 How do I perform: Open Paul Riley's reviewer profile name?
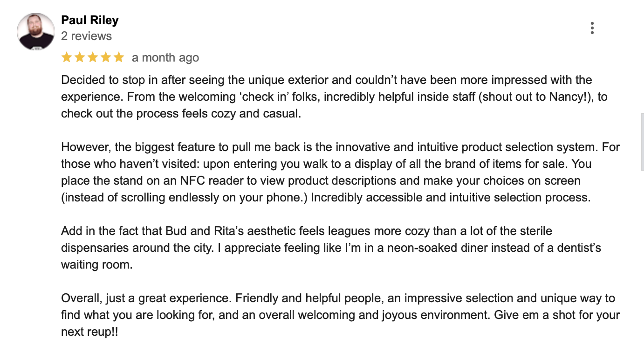[89, 20]
